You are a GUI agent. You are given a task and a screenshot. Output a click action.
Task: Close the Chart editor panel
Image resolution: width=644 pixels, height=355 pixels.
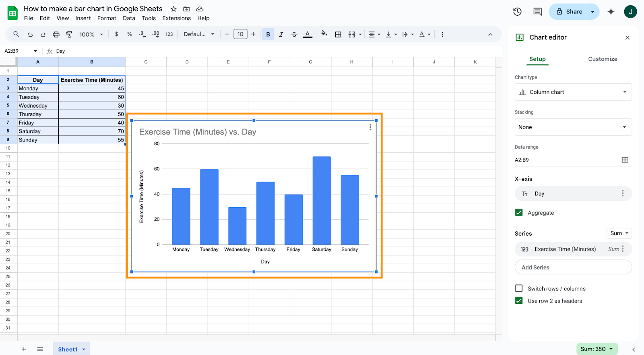627,37
